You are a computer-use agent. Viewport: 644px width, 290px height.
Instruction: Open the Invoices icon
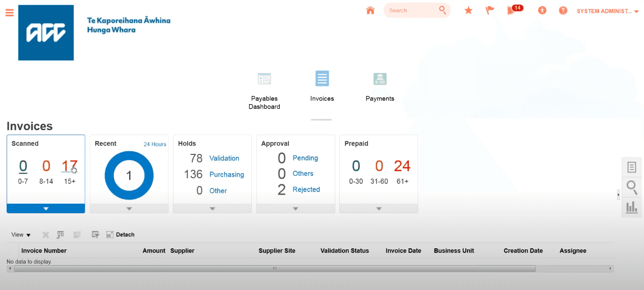click(x=322, y=79)
